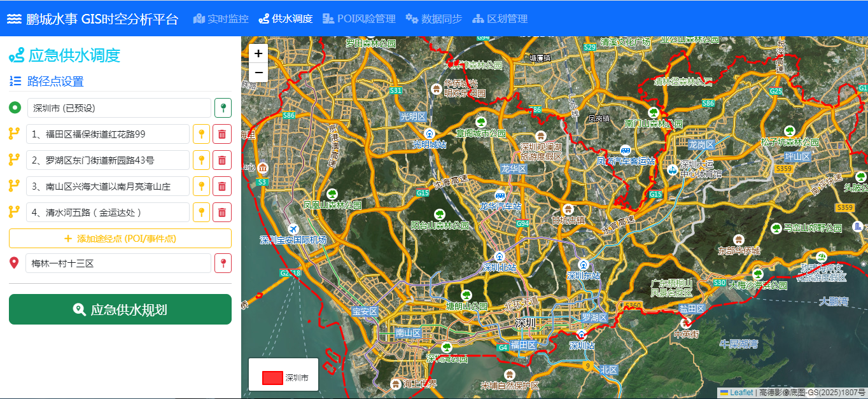868x399 pixels.
Task: Click the 龙华汽车站 bus marker
Action: pyautogui.click(x=501, y=195)
